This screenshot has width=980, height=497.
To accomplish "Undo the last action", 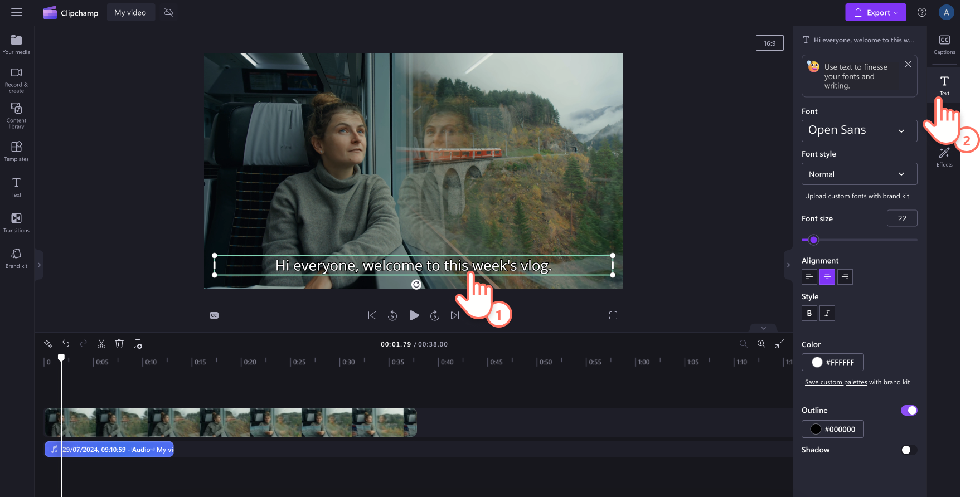I will (66, 344).
